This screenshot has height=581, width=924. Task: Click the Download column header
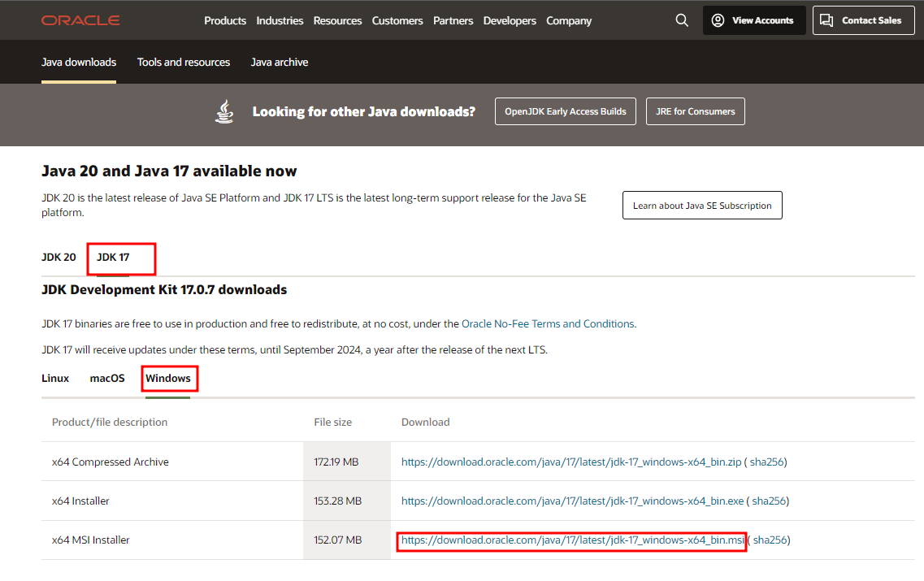[426, 422]
